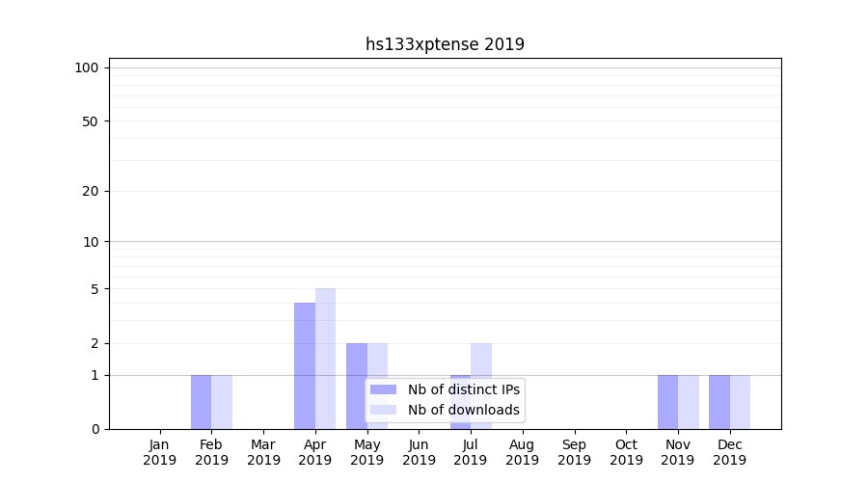The height and width of the screenshot is (482, 868).
Task: Select the Oct 2019 x-axis label
Action: point(626,452)
